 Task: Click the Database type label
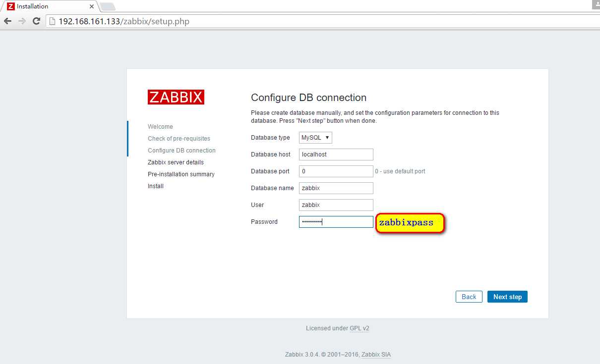[x=270, y=138]
